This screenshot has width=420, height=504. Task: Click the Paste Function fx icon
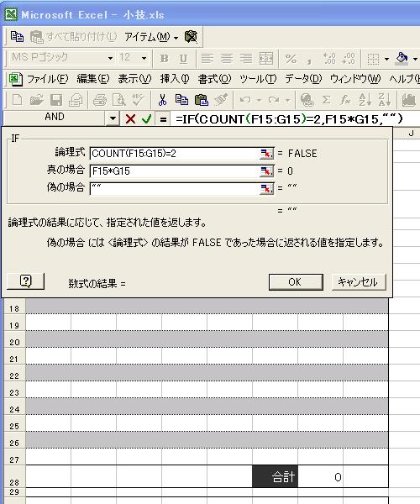pos(345,100)
